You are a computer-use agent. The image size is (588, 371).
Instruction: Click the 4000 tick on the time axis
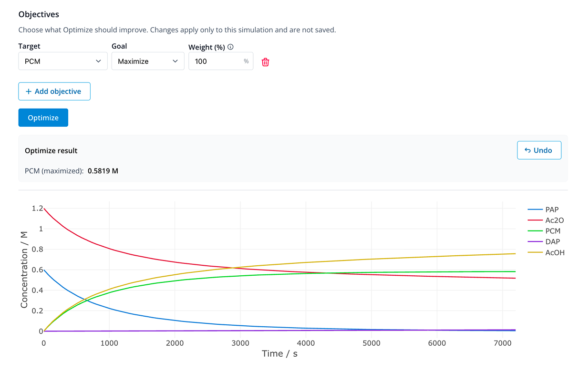(x=306, y=343)
